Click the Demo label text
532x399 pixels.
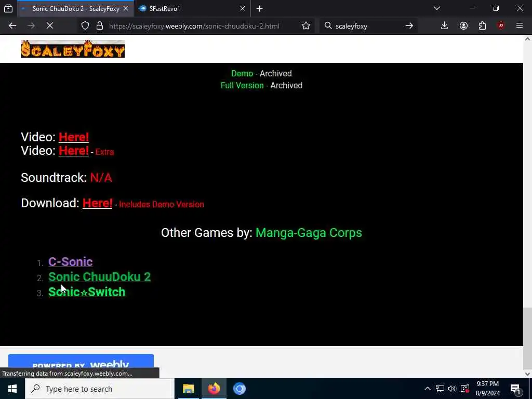pyautogui.click(x=242, y=74)
